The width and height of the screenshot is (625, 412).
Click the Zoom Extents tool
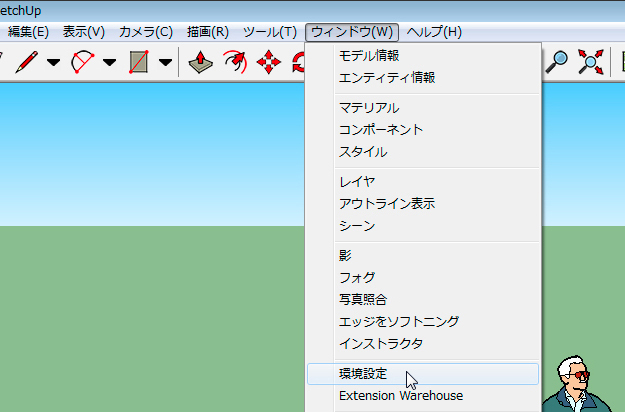pyautogui.click(x=591, y=62)
